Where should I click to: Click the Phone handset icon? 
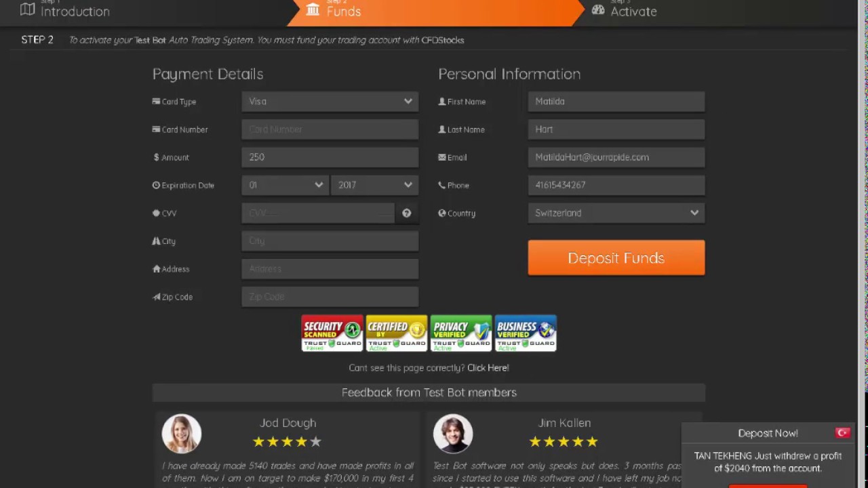[x=442, y=185]
